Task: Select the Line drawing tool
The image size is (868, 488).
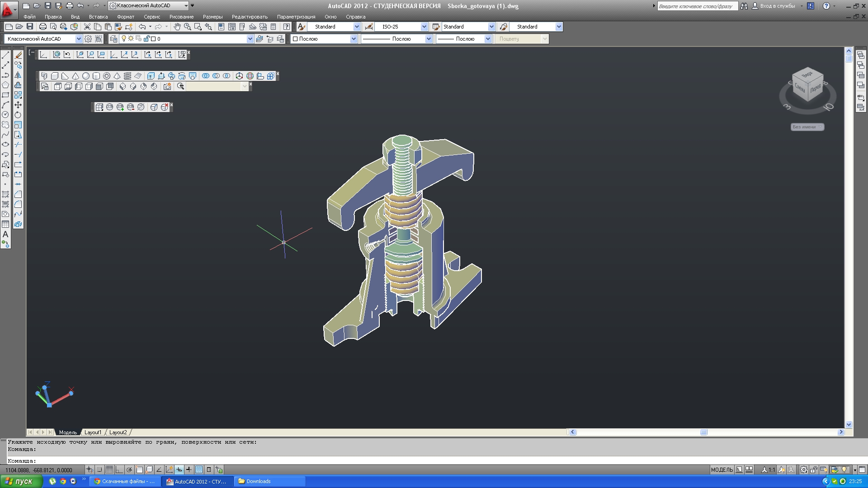Action: (5, 55)
